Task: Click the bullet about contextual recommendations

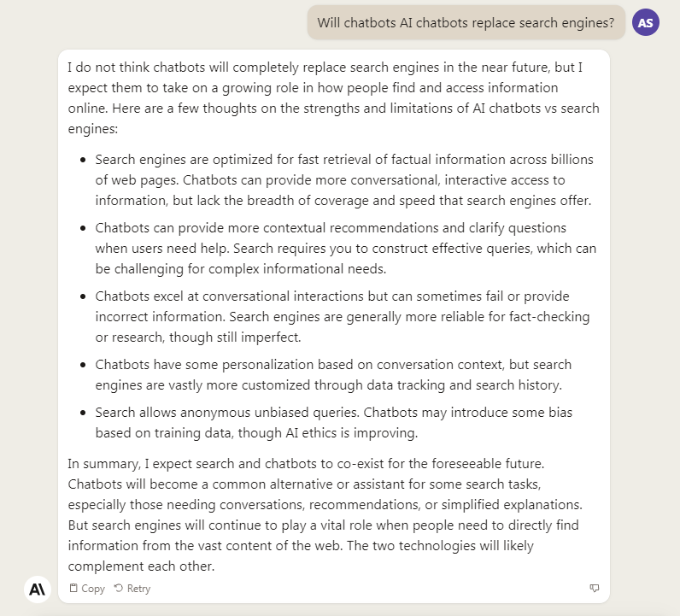Action: coord(346,249)
